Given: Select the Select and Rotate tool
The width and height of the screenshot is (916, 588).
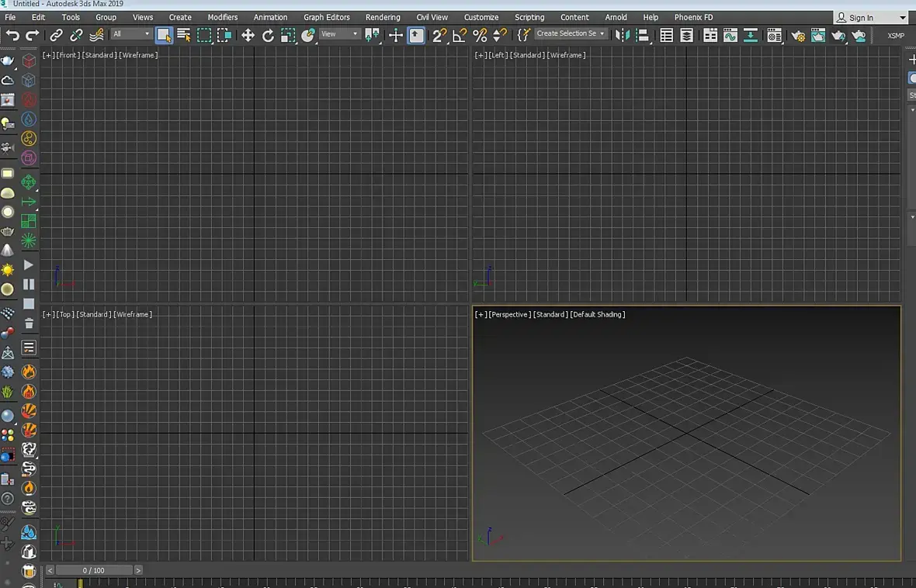Looking at the screenshot, I should [268, 35].
